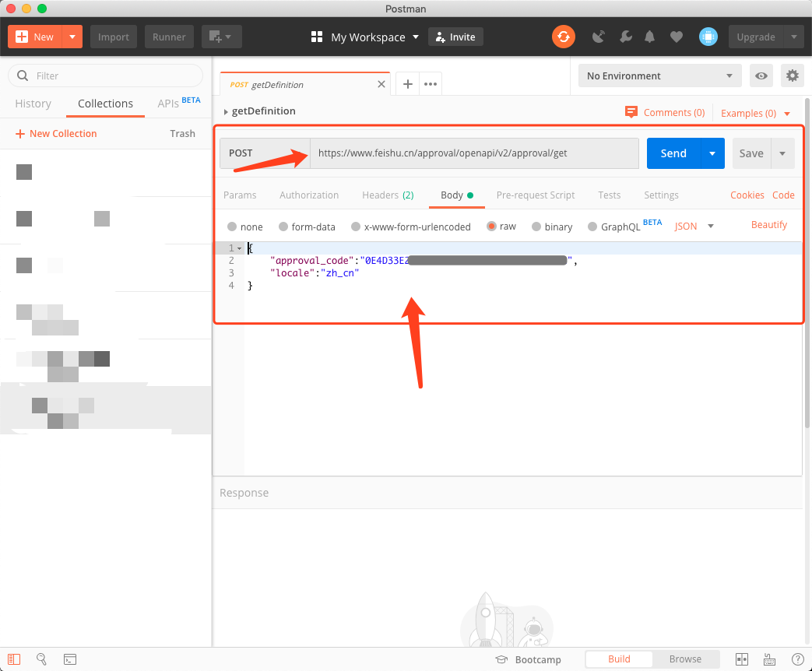Viewport: 812px width, 671px height.
Task: Click the orange sync icon
Action: tap(563, 37)
